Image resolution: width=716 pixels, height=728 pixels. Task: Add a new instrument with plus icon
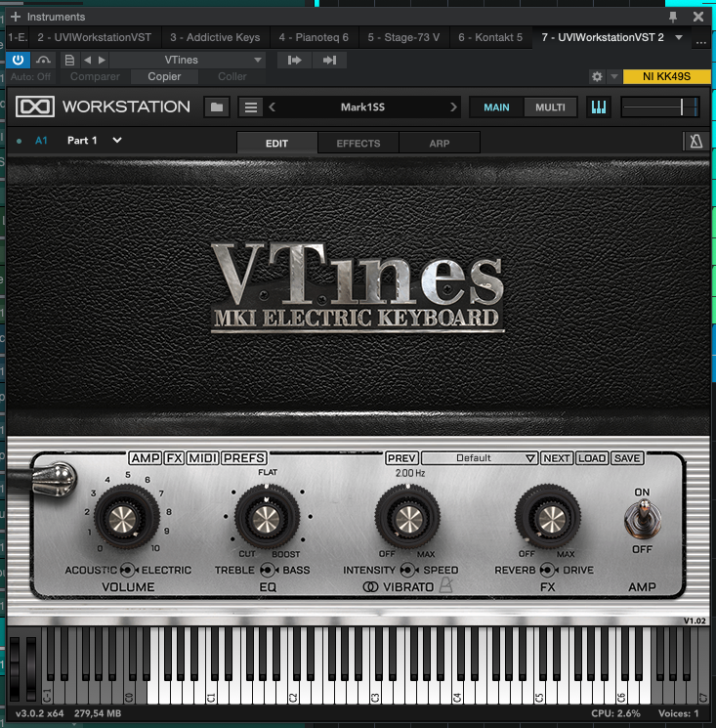[x=16, y=17]
